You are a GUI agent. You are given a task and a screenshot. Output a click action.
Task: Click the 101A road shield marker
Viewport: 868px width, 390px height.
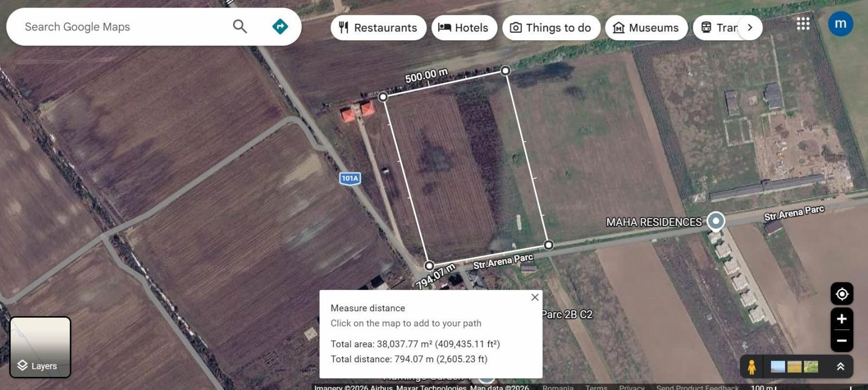tap(350, 178)
